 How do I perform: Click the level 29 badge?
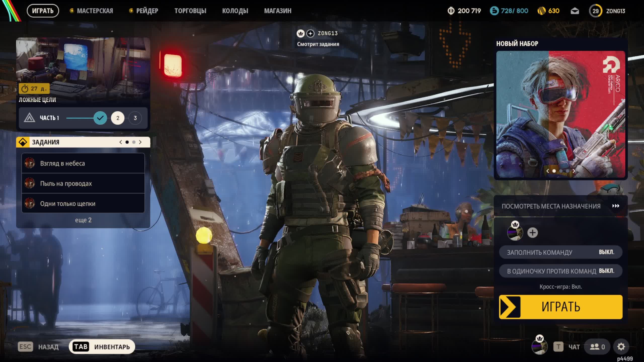[595, 11]
